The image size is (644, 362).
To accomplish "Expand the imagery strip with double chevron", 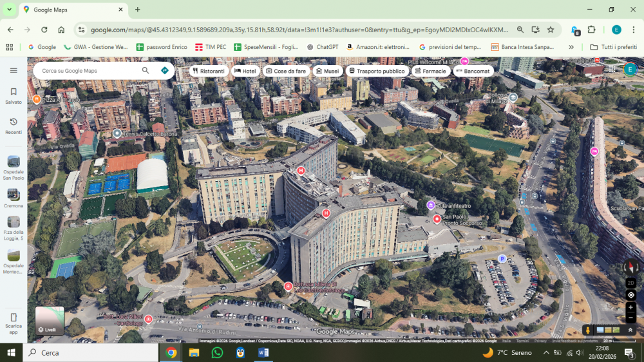I will tap(630, 330).
